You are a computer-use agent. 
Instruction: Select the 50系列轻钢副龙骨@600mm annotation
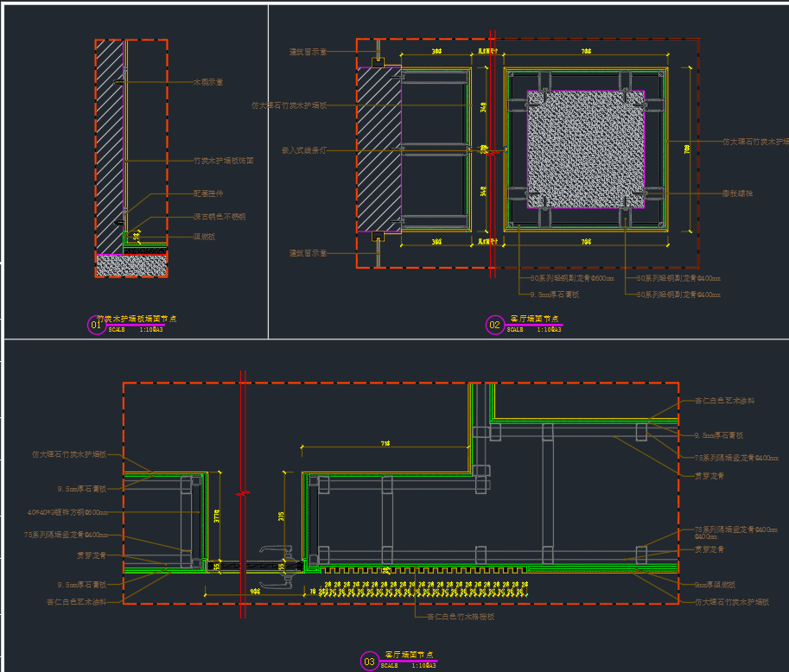coord(572,278)
